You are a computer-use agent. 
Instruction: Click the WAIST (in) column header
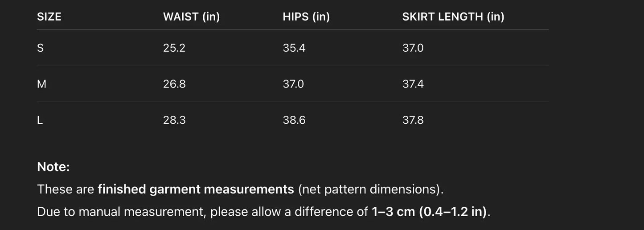point(191,17)
